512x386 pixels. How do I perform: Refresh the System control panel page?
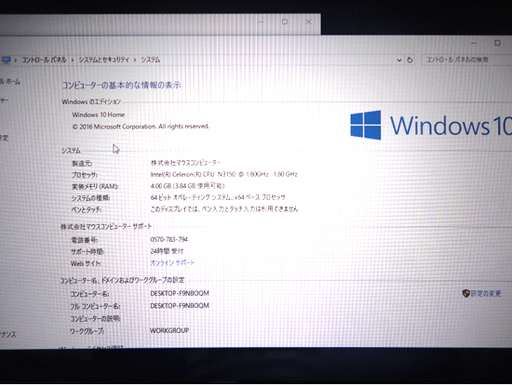410,60
